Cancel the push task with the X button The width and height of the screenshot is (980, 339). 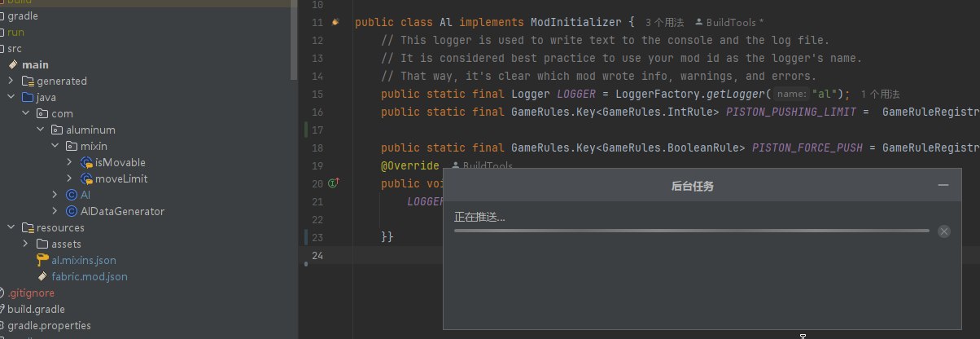[943, 231]
